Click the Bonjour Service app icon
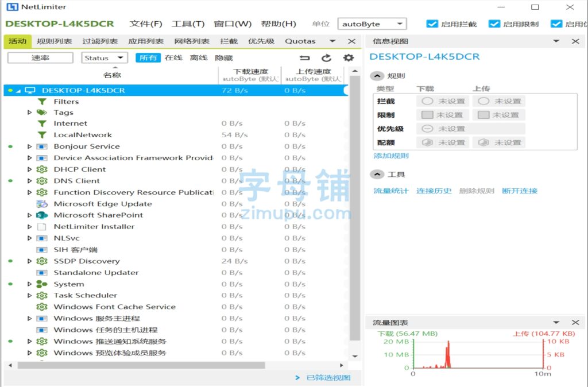 (41, 146)
